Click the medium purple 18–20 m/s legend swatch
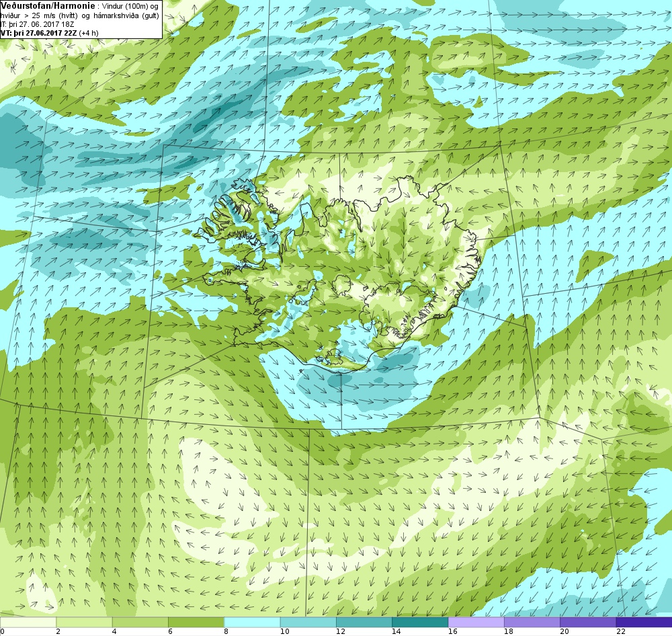 coord(532,622)
